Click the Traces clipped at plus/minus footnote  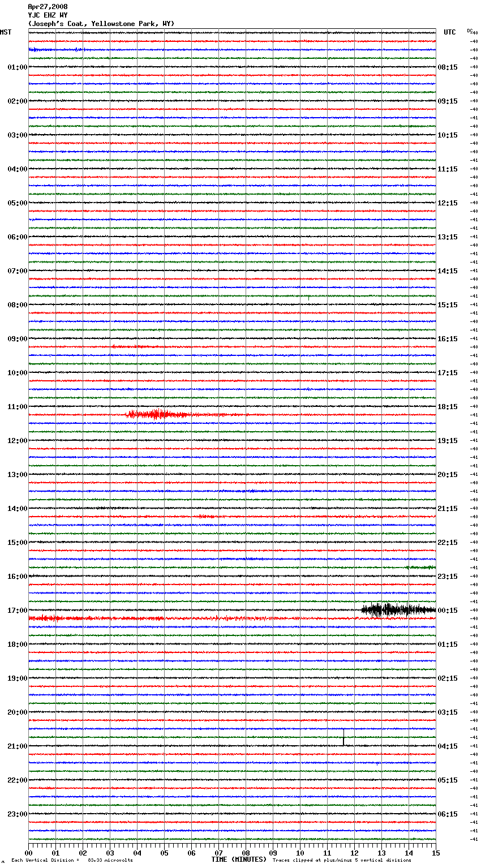coord(342,860)
